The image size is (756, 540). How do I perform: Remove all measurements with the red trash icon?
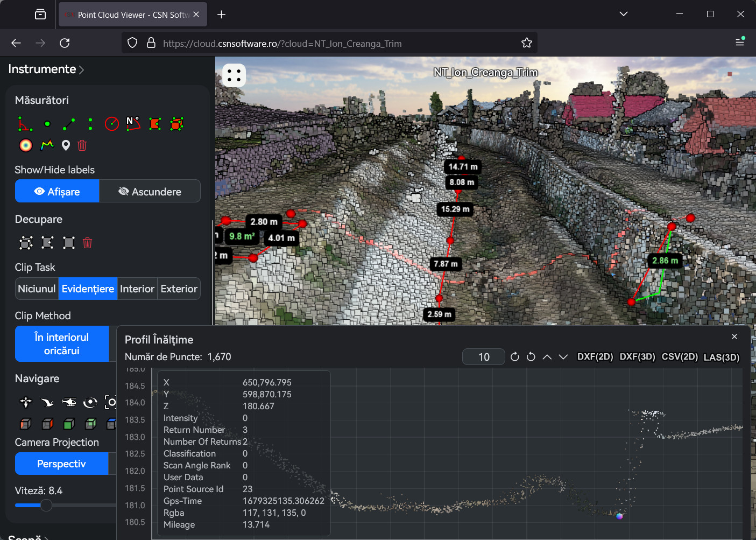82,145
